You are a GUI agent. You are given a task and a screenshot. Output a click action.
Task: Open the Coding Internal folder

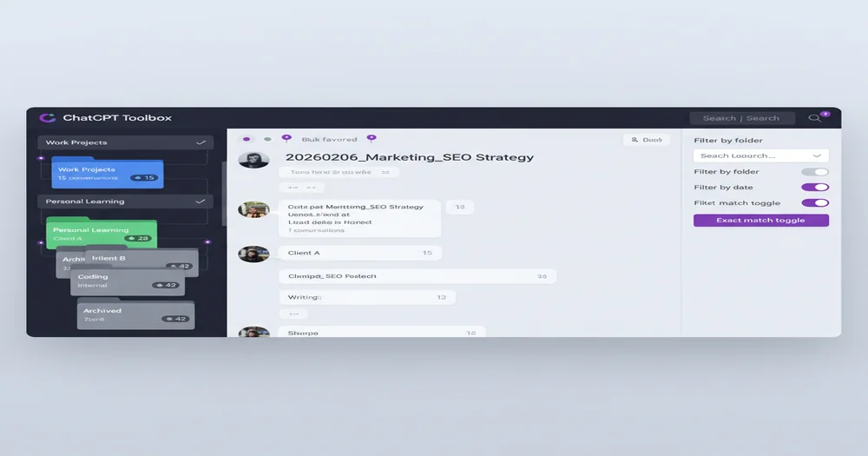click(127, 281)
